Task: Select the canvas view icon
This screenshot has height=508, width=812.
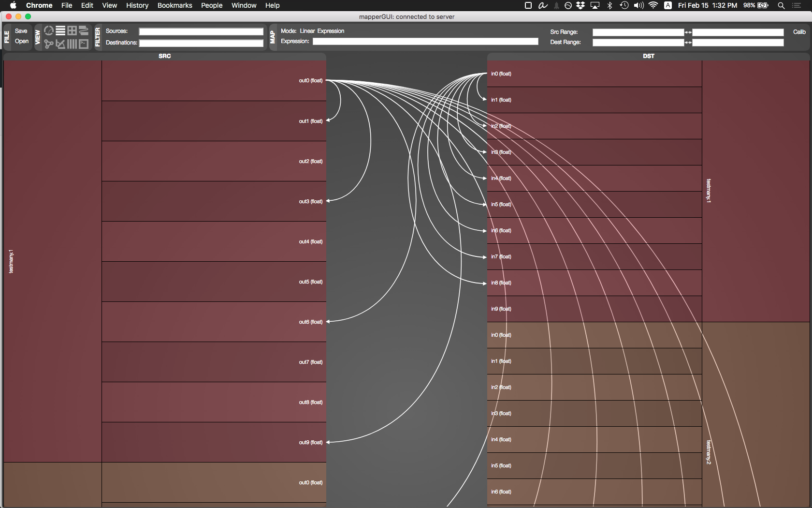Action: (84, 30)
